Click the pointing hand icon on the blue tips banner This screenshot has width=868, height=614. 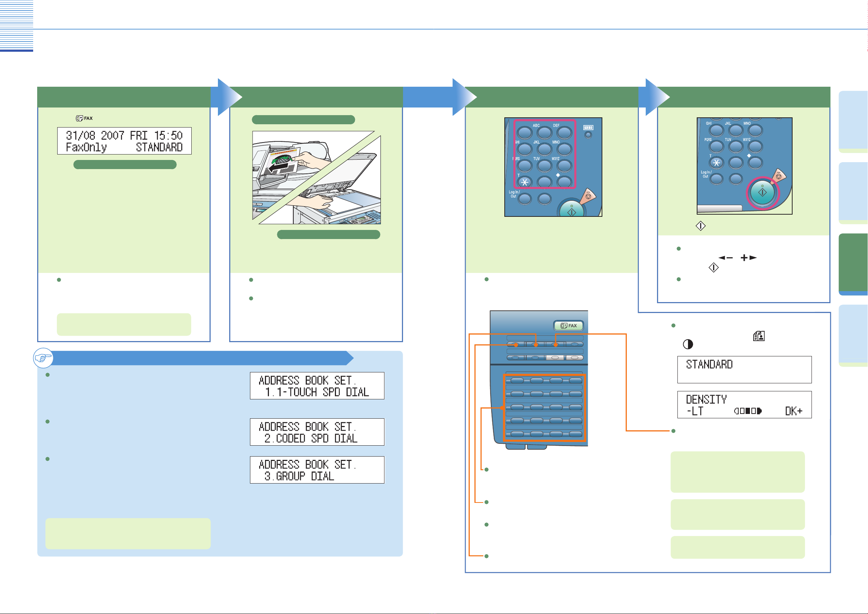[x=43, y=358]
